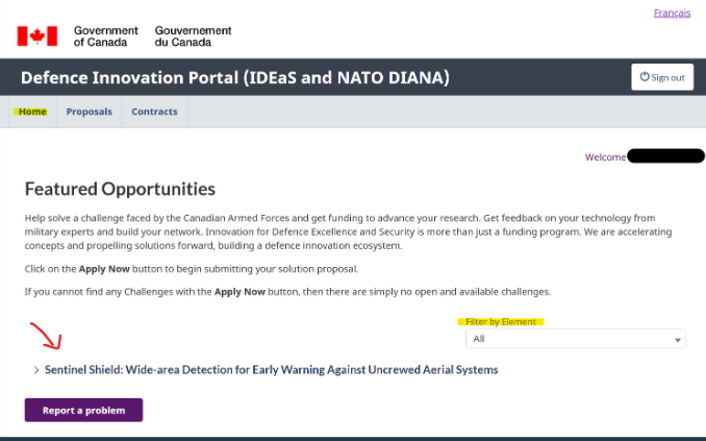Sign out of the portal
Image resolution: width=706 pixels, height=441 pixels.
(662, 77)
